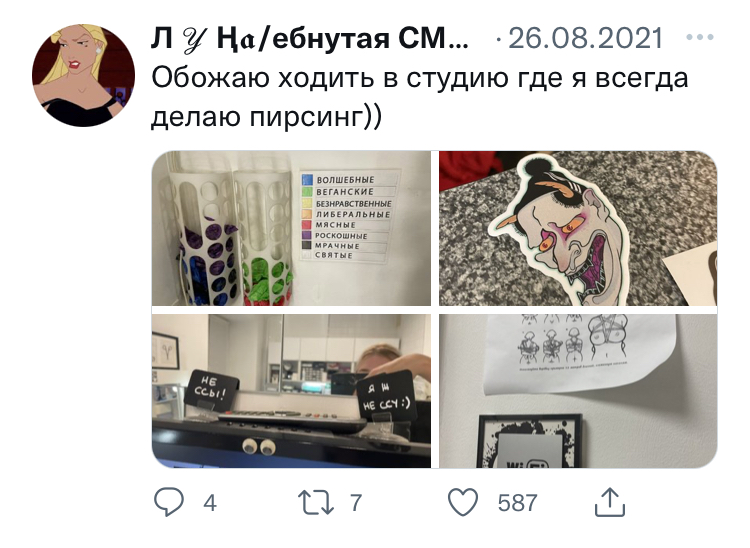Click the retweet arrows icon

[316, 503]
